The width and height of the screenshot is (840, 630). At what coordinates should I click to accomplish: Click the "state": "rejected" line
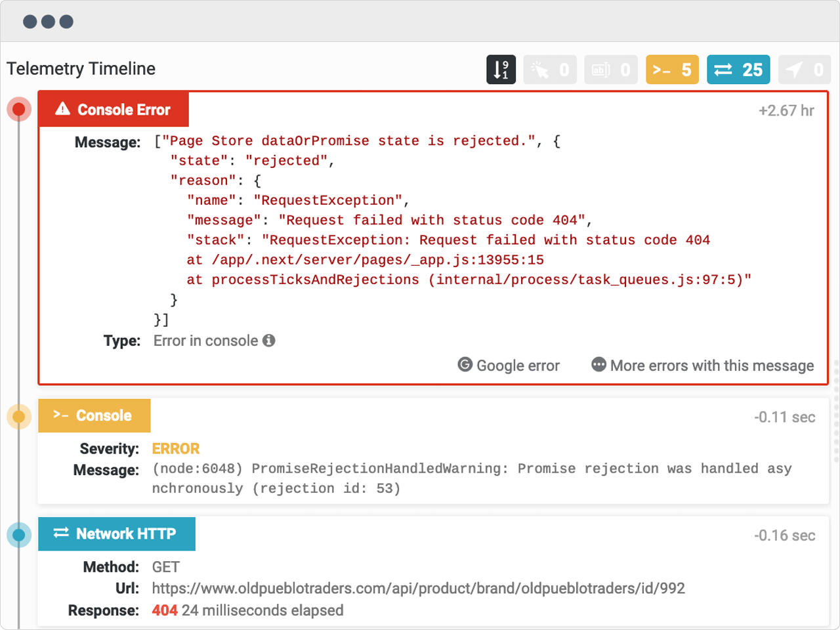coord(253,161)
